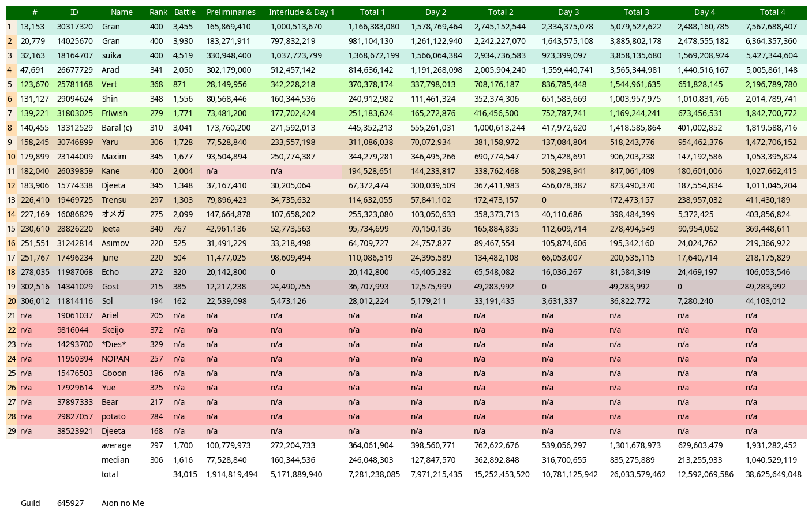Screen dimensions: 812x517
Task: Select the name cell Jeeta
Action: 111,229
